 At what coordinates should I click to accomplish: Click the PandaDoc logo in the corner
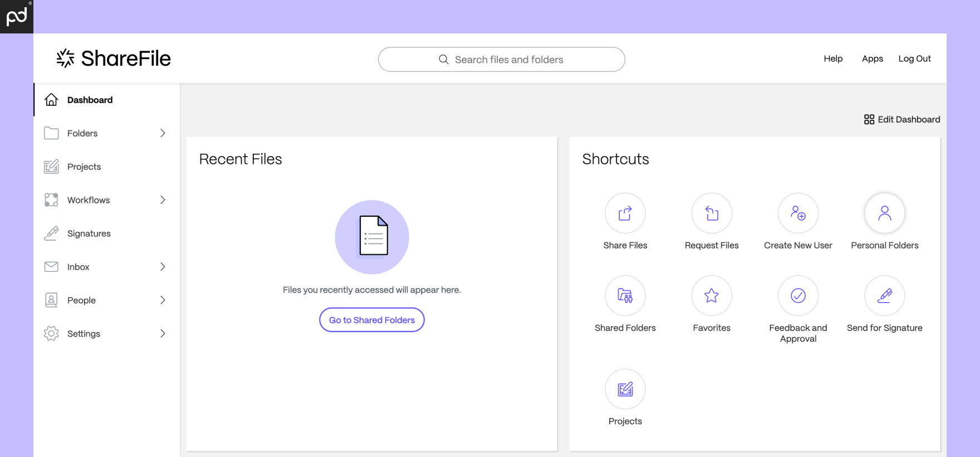click(x=17, y=17)
